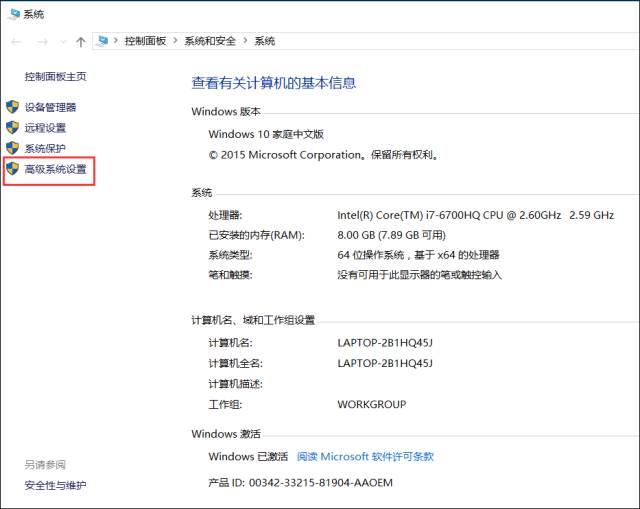Click workgroup value WORKGROUP
The image size is (640, 509).
point(372,404)
